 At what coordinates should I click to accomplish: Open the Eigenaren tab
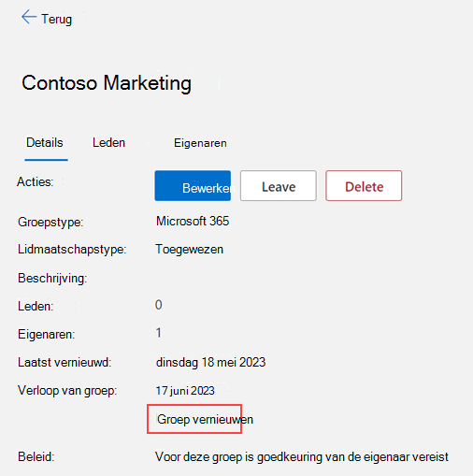pyautogui.click(x=200, y=143)
